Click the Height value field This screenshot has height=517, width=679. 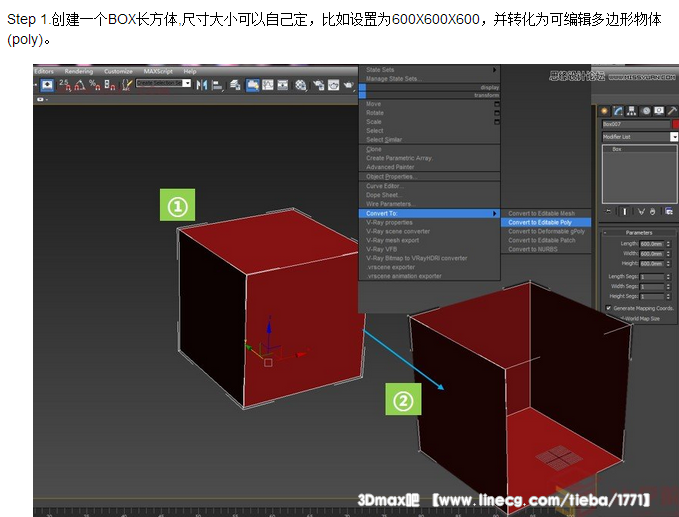click(x=651, y=263)
